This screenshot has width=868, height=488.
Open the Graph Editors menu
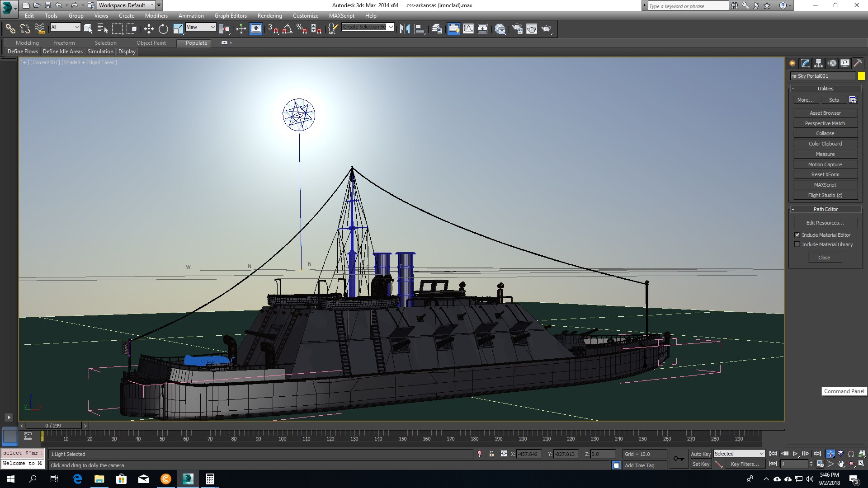231,16
